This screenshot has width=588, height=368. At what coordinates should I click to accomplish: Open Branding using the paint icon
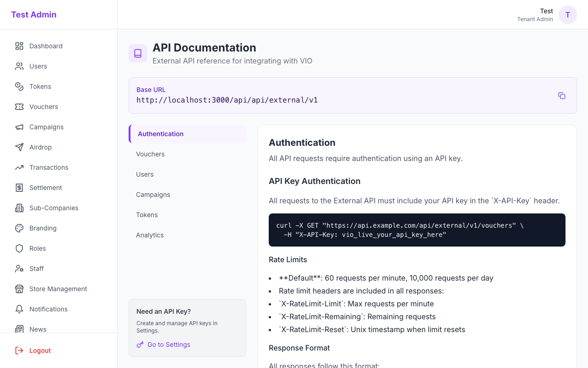coord(19,228)
